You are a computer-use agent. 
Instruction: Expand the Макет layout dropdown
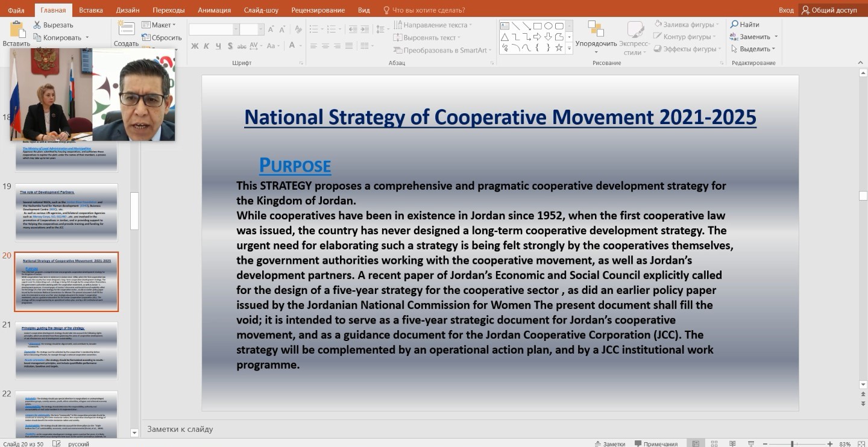click(x=159, y=25)
